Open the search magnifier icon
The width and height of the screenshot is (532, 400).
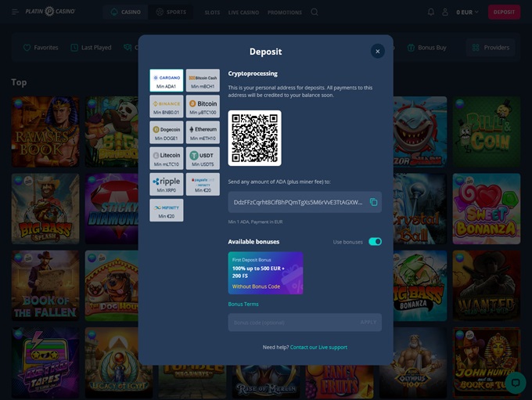tap(315, 13)
